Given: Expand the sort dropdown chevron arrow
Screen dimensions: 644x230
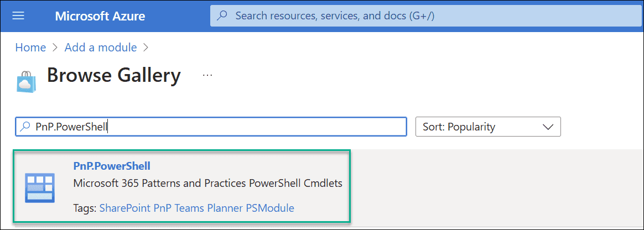Looking at the screenshot, I should pyautogui.click(x=548, y=127).
